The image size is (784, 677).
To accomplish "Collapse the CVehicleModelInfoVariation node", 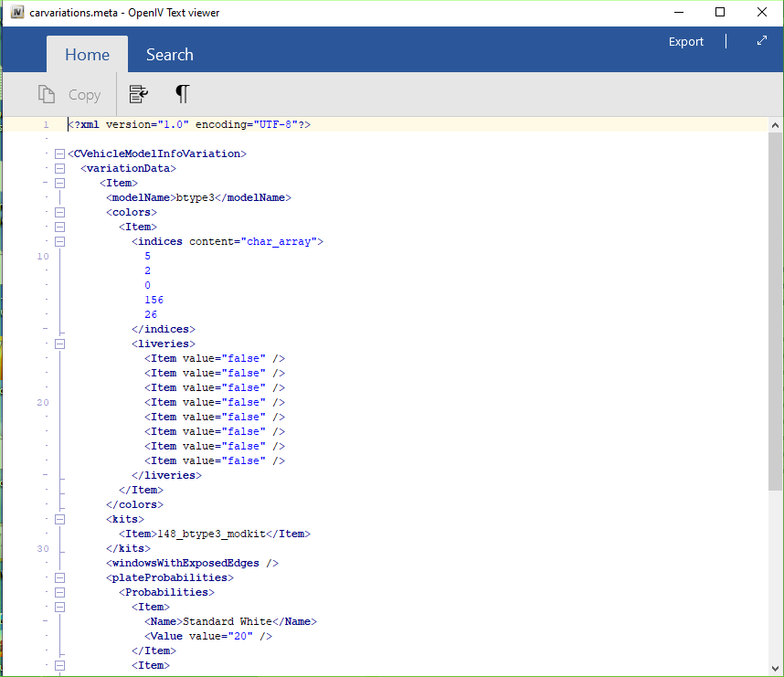I will click(59, 153).
